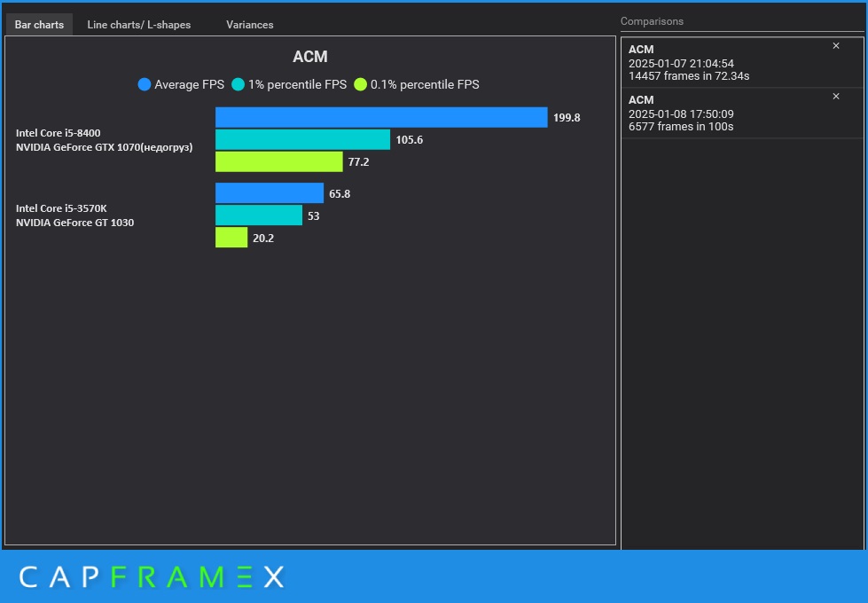Open the Line charts/ L-shapes tab
Screen dimensions: 868x603
(x=139, y=25)
